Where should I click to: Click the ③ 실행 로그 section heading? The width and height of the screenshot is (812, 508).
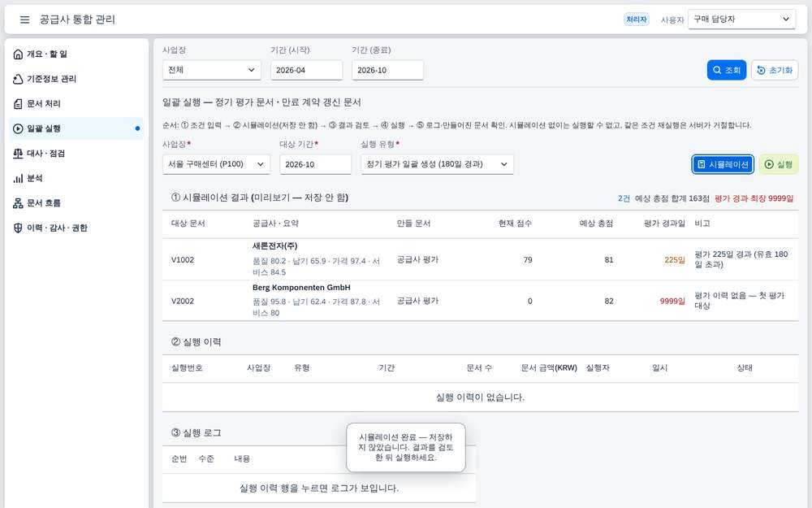pyautogui.click(x=197, y=432)
